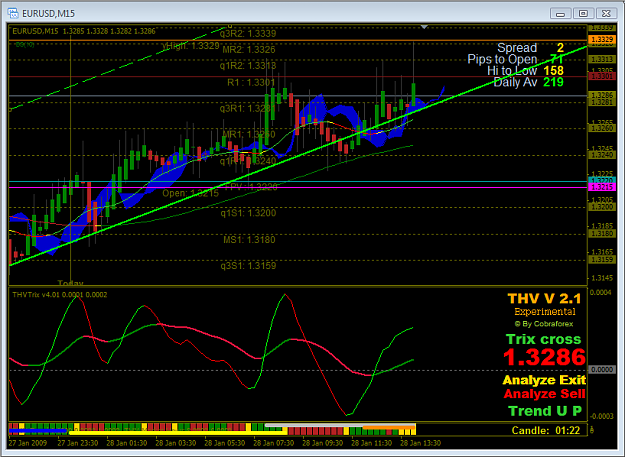Click the EURUSD,M15 window title text
This screenshot has height=457, width=625.
48,14
